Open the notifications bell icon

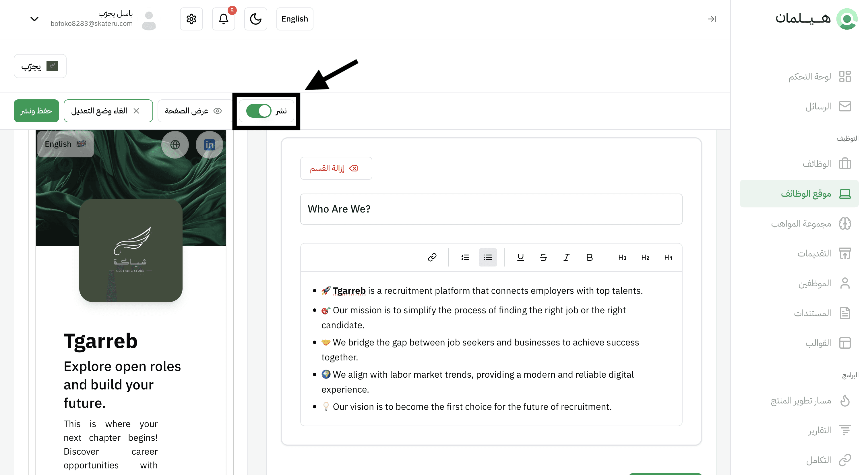coord(223,19)
